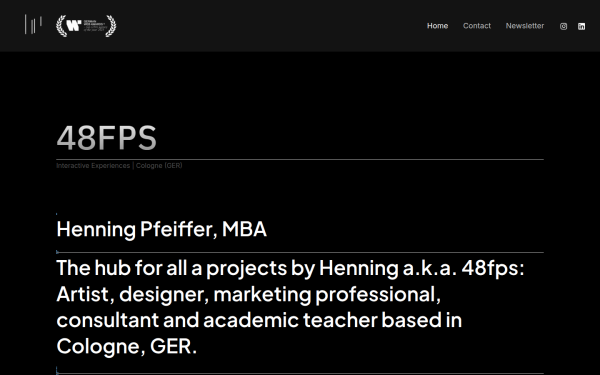The image size is (600, 375).
Task: Click the bold W inside the award badge
Action: pos(74,26)
